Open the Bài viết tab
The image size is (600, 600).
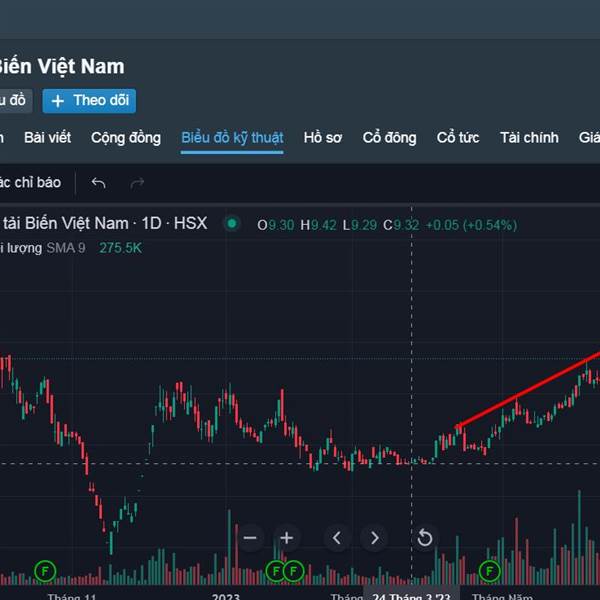tap(47, 138)
